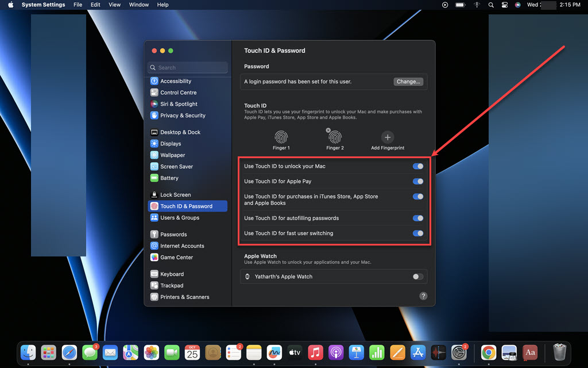588x368 pixels.
Task: Toggle off Use Touch ID for Apple Pay
Action: [419, 181]
